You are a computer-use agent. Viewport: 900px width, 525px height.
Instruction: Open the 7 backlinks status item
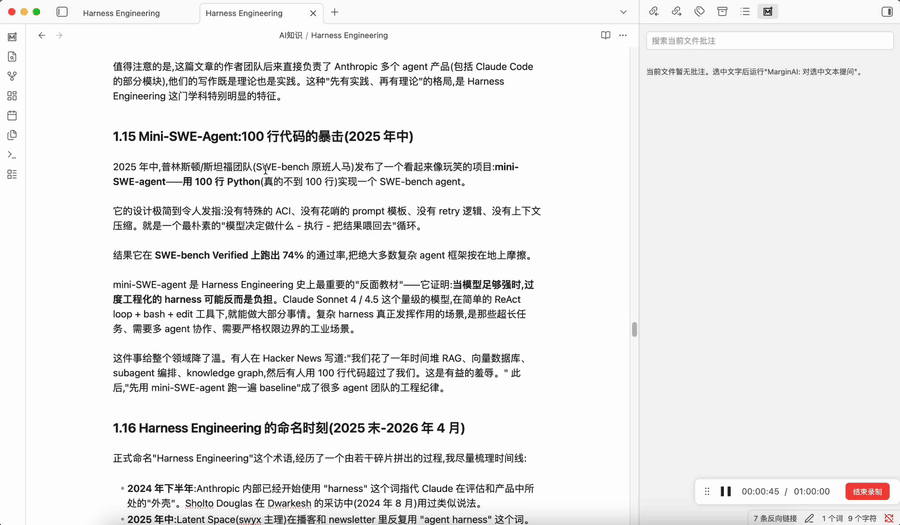coord(775,518)
